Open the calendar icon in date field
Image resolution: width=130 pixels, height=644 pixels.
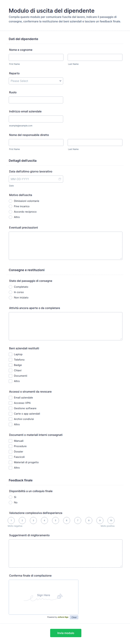tap(60, 179)
